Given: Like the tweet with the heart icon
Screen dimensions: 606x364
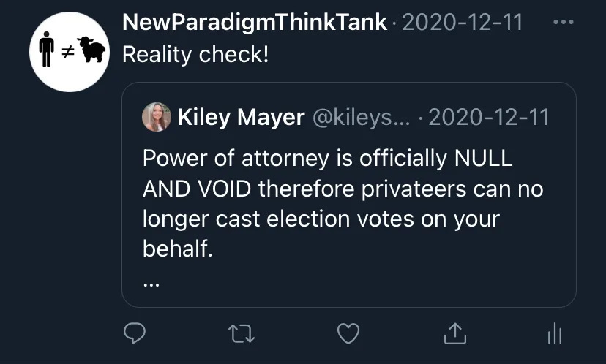Looking at the screenshot, I should 348,333.
